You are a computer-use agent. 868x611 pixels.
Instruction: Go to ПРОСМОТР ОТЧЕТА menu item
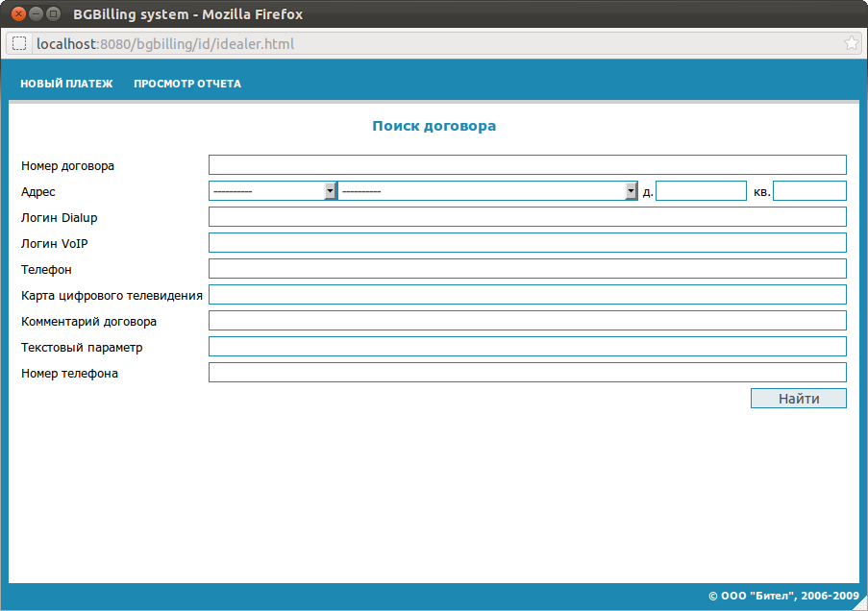pyautogui.click(x=187, y=84)
